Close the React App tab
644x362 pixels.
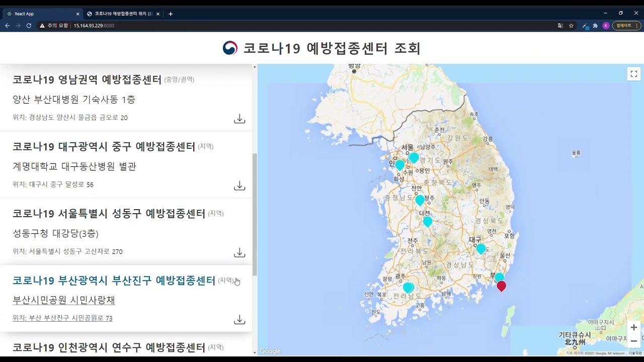point(77,14)
